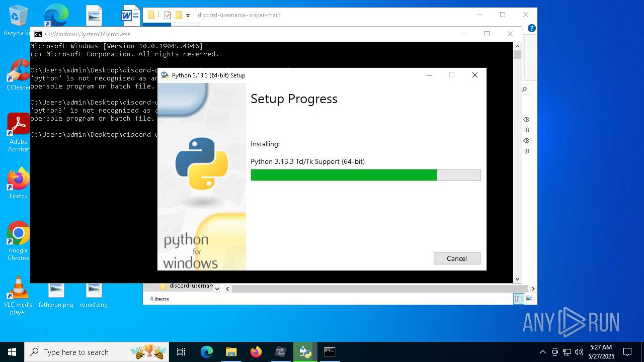Click the Explorer search magnifier icon
644x362 pixels.
525,89
